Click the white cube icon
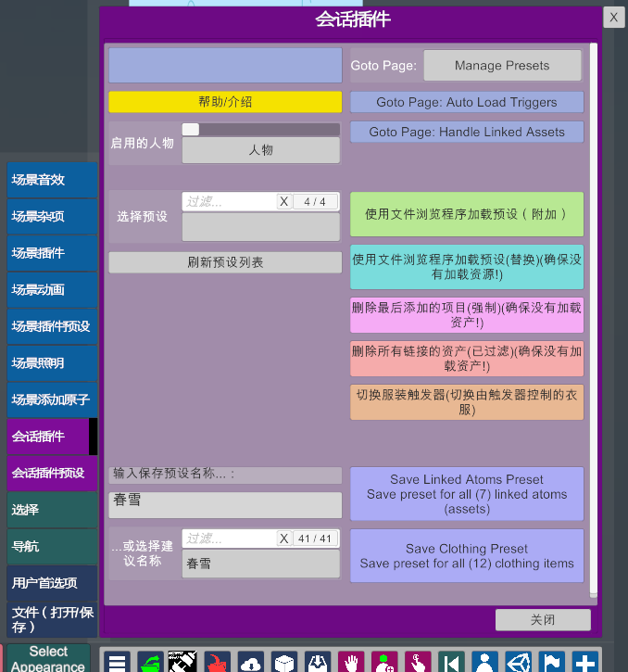Screen dimensions: 628x672 tap(284, 662)
